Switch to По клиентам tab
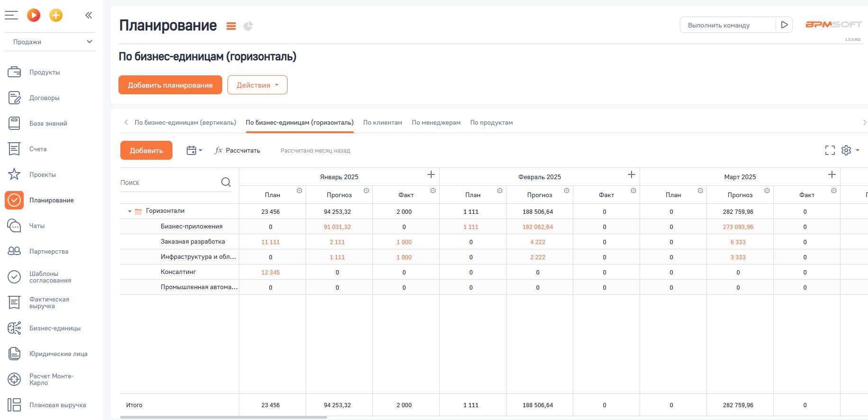868x420 pixels. pos(383,122)
